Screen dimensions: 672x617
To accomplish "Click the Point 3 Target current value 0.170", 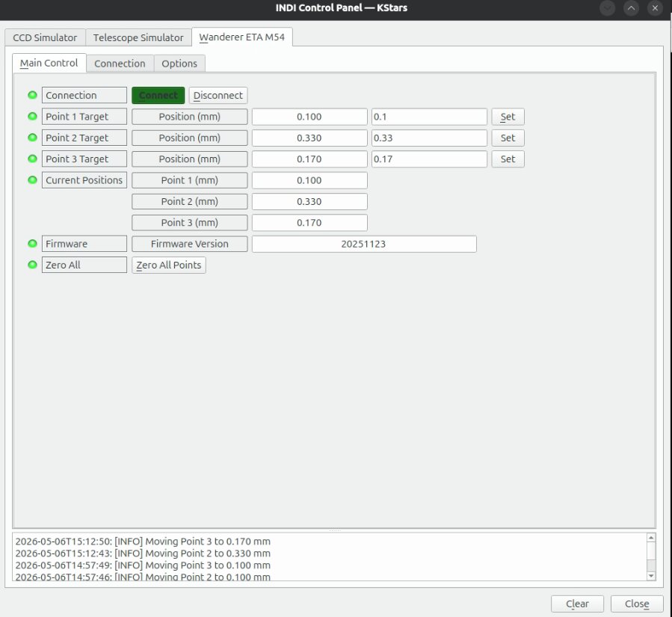I will click(309, 159).
